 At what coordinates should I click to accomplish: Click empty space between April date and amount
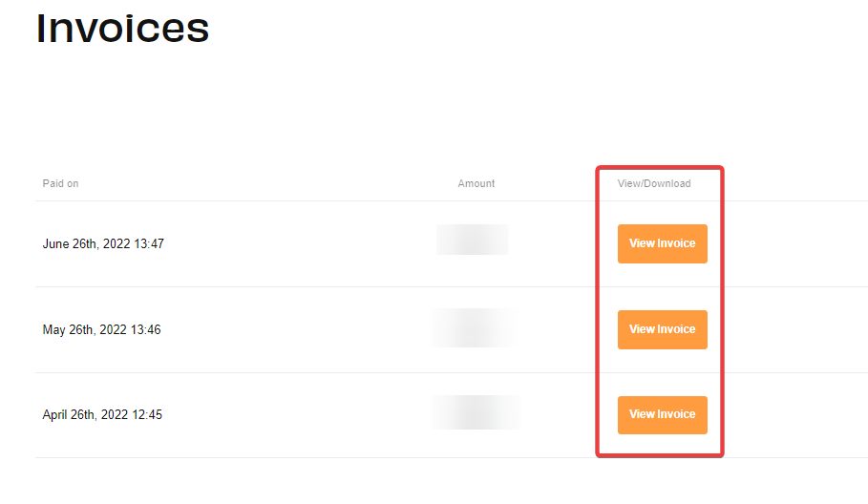coord(296,416)
